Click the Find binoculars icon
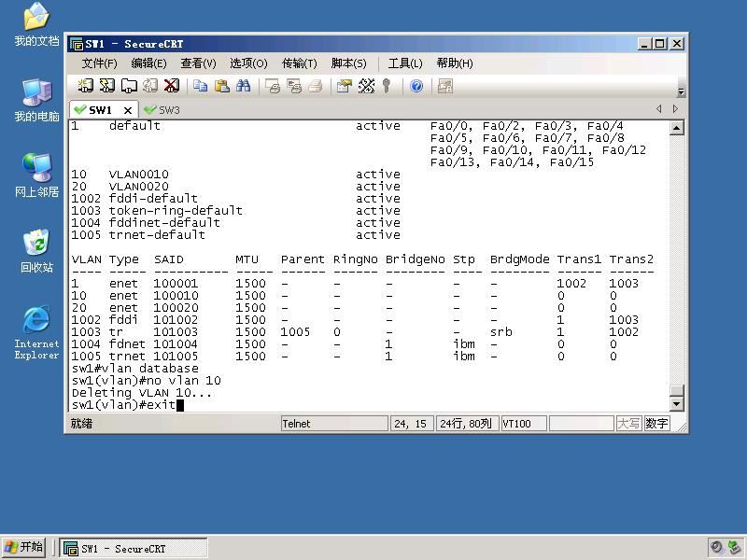747x560 pixels. [x=243, y=86]
